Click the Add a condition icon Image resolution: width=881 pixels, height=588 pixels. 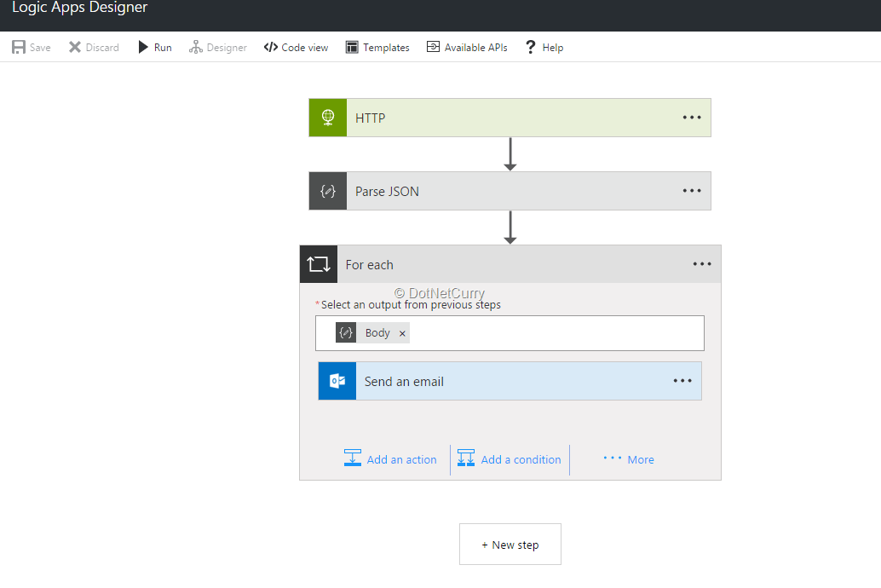(466, 458)
